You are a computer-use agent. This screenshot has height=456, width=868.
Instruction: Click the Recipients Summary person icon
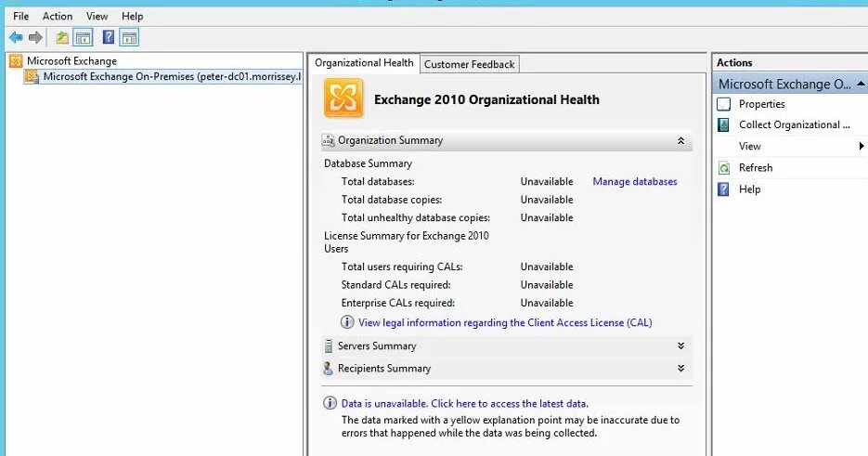pyautogui.click(x=329, y=368)
